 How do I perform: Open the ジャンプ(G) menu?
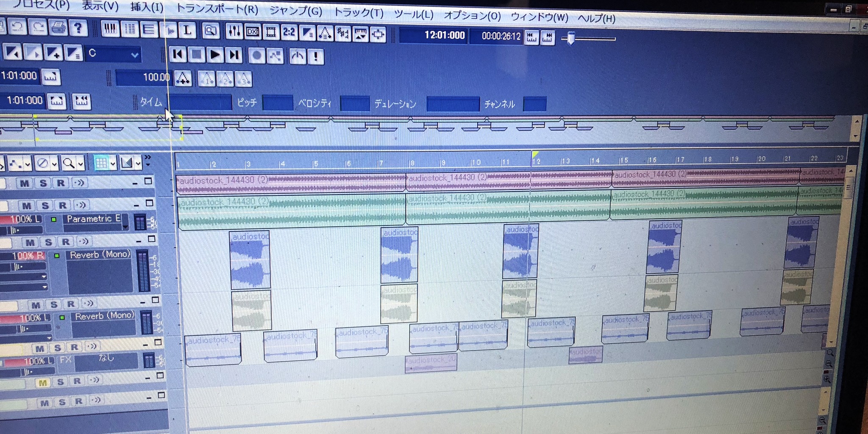(295, 11)
